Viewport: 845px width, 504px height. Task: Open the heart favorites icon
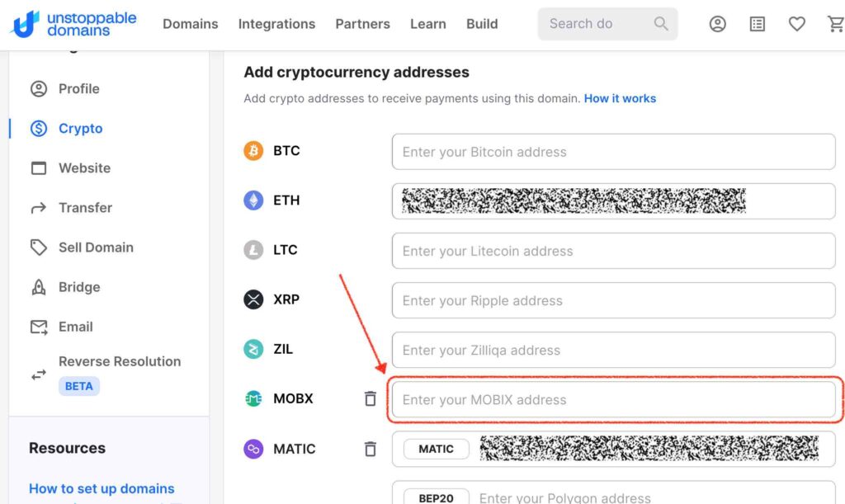796,24
